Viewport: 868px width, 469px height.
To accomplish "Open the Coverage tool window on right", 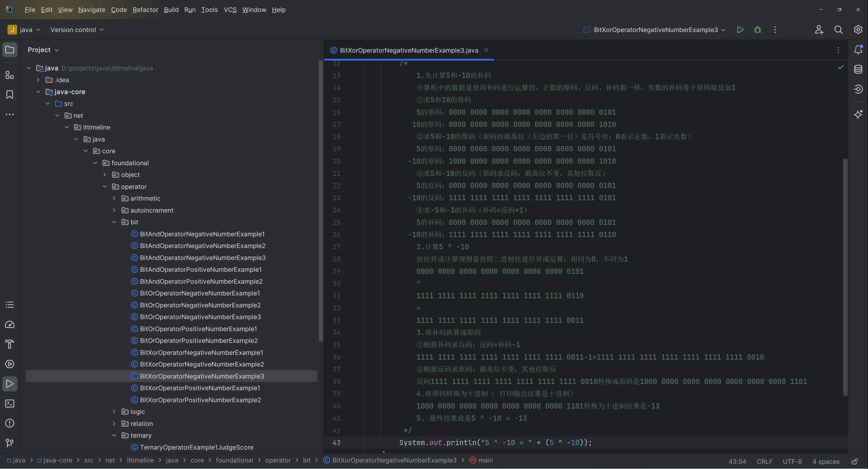I will click(858, 89).
